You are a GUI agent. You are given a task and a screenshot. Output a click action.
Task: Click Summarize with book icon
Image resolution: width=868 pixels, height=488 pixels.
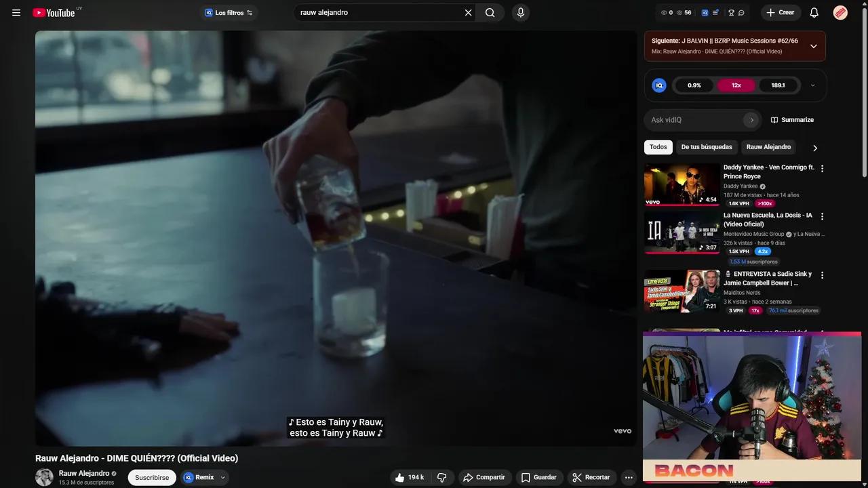[792, 120]
